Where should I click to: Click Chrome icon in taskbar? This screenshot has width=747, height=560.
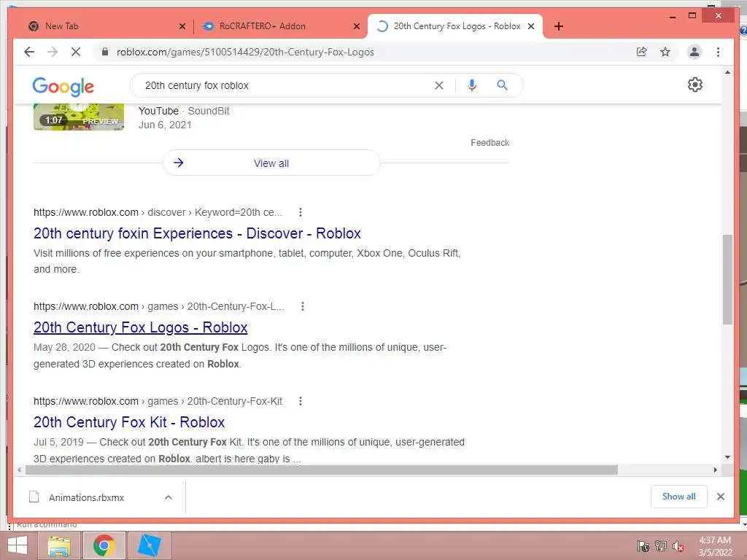(x=104, y=545)
